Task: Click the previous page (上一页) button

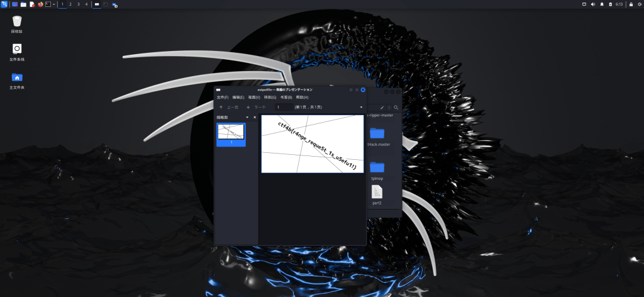Action: (229, 107)
